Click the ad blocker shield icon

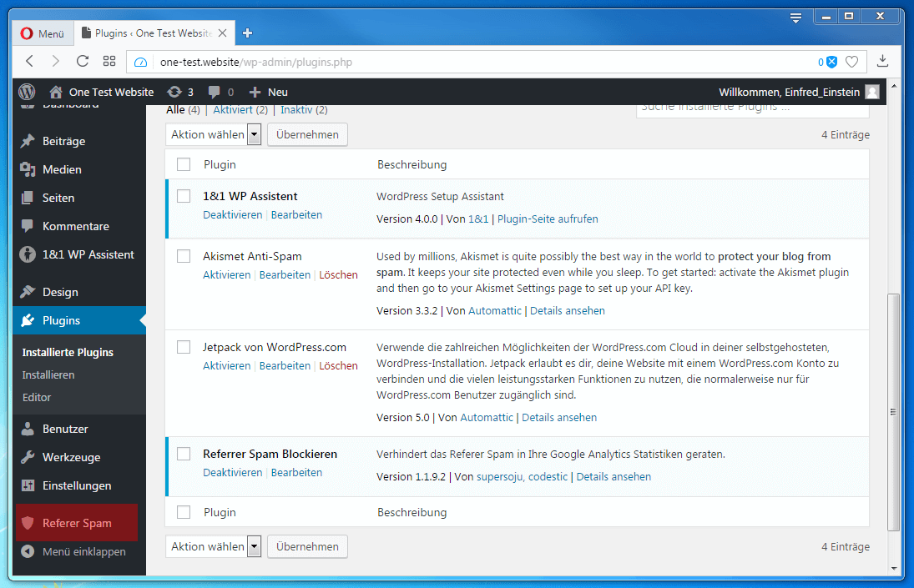[832, 62]
